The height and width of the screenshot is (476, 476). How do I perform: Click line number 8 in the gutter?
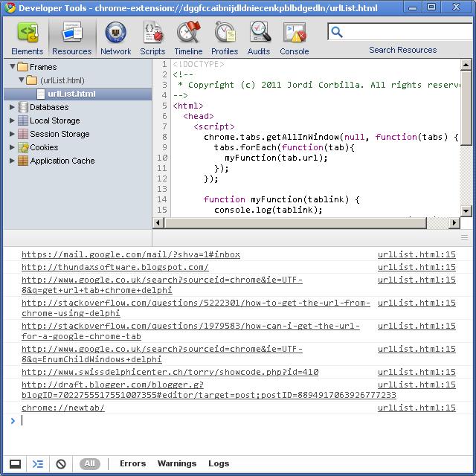[164, 137]
